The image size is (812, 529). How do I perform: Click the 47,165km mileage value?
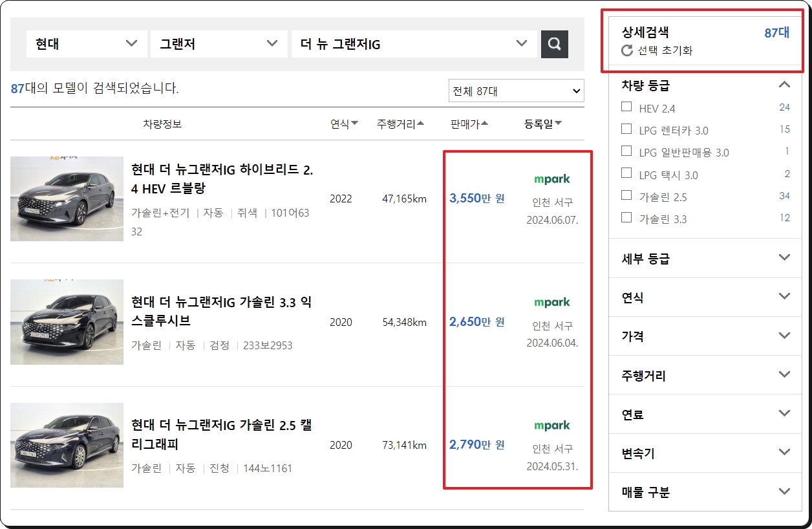pyautogui.click(x=404, y=199)
